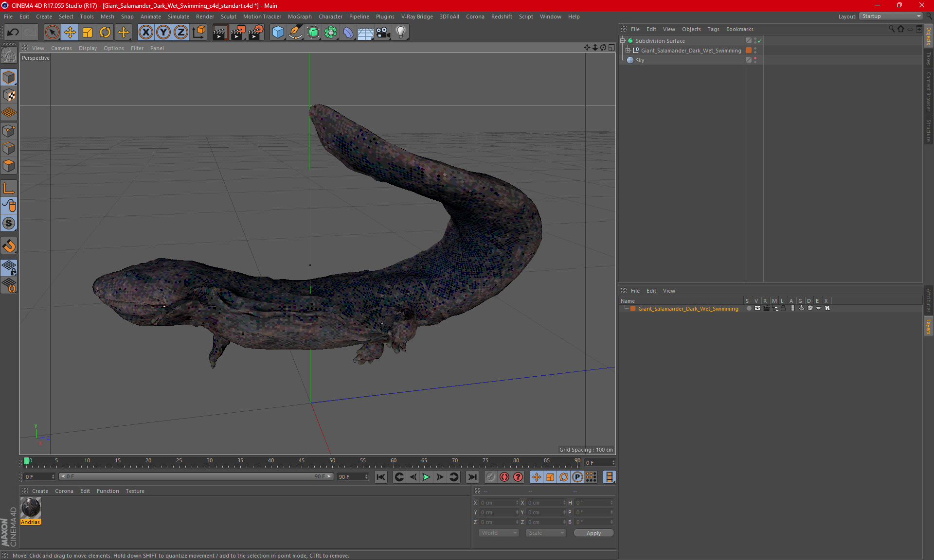
Task: Select the Rotate tool
Action: click(x=105, y=33)
